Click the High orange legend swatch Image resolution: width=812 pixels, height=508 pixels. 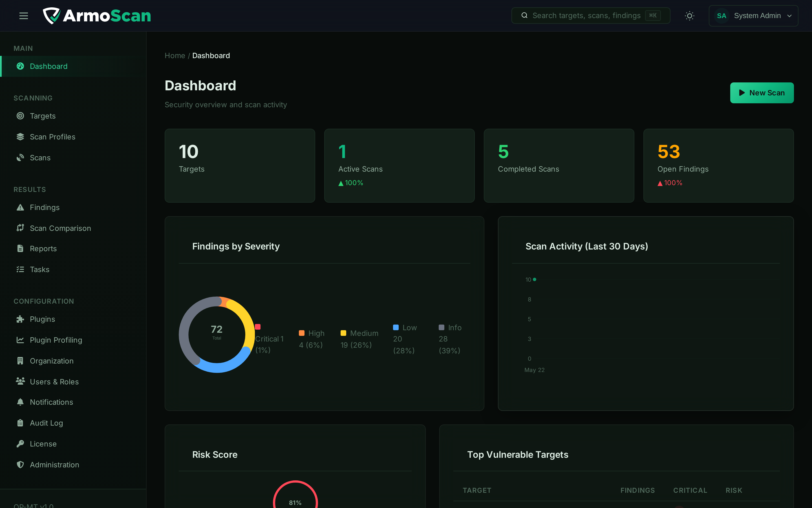click(302, 333)
